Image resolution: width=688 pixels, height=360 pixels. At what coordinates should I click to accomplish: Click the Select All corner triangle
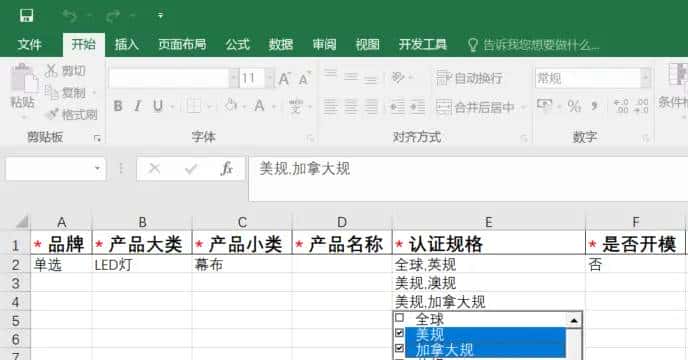click(x=22, y=222)
